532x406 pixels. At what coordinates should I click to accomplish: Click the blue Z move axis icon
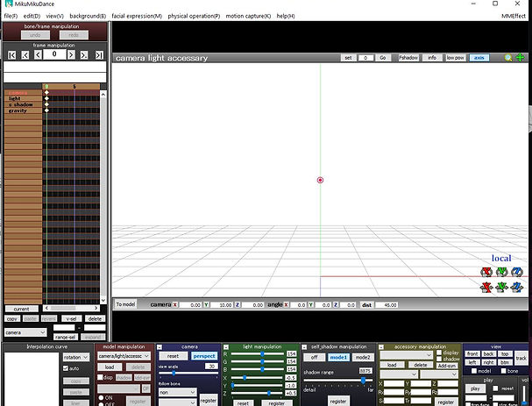[x=517, y=288]
